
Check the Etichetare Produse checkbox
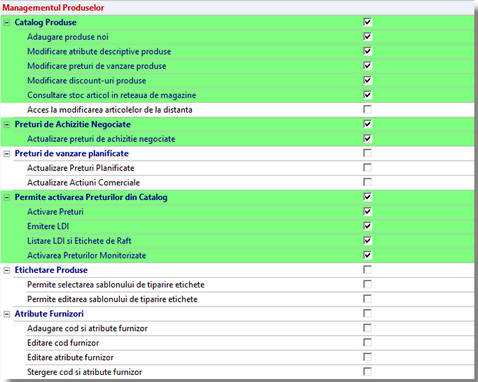[367, 270]
